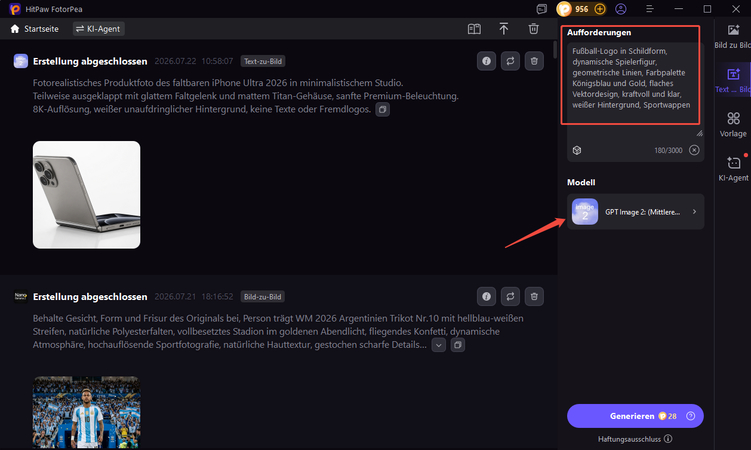Regenerate the Argentinien Trikot image

click(x=510, y=297)
